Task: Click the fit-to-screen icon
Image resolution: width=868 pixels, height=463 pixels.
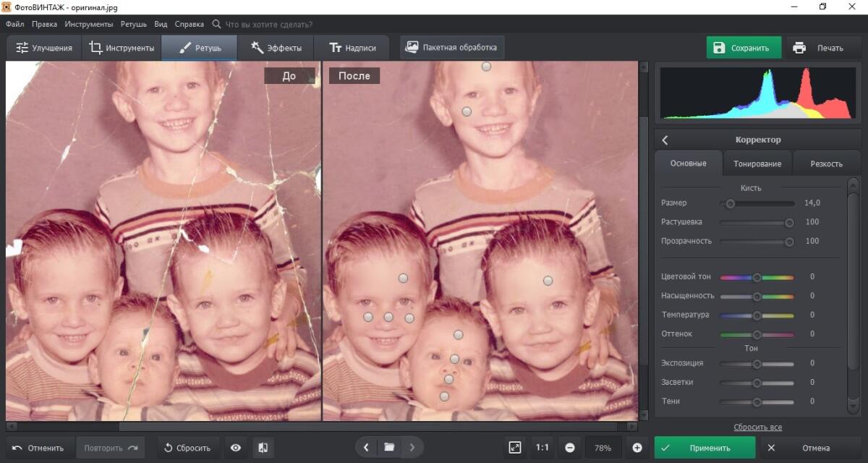Action: 514,448
